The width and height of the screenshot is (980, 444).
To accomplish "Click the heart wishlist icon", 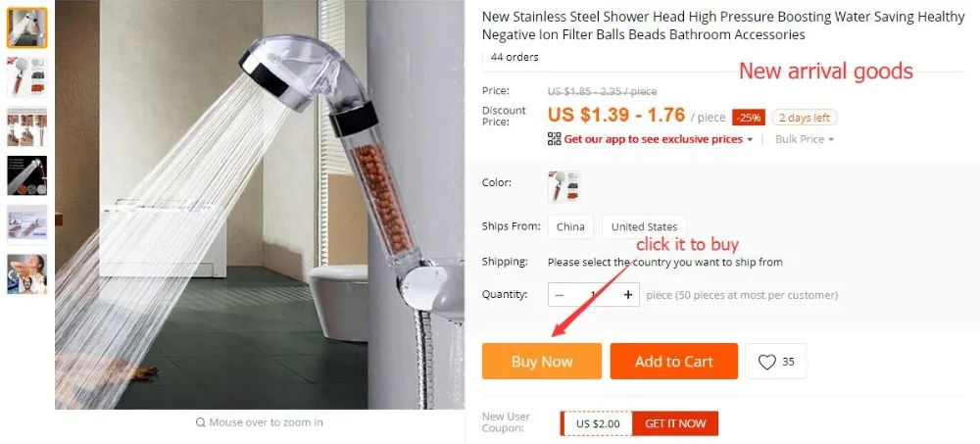I will pos(767,362).
